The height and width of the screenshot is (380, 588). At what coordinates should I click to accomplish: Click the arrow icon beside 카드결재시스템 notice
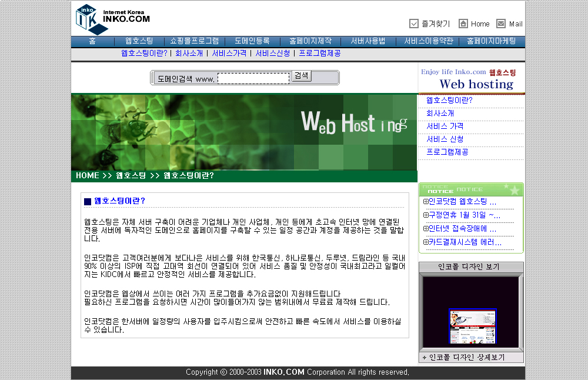pyautogui.click(x=425, y=242)
